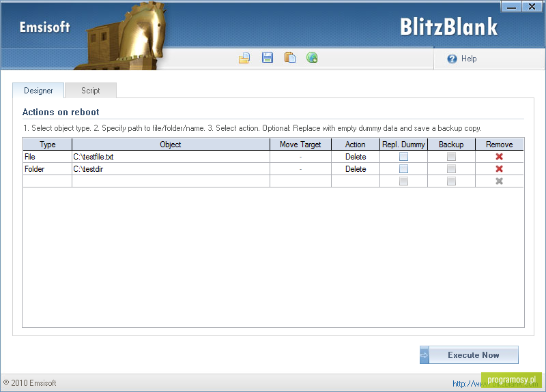Change Type cell showing Folder
The image size is (546, 392).
pos(47,168)
